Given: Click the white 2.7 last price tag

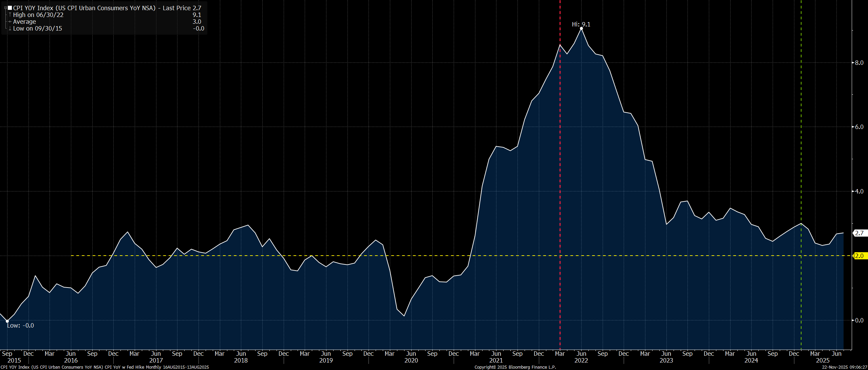Looking at the screenshot, I should pyautogui.click(x=860, y=233).
